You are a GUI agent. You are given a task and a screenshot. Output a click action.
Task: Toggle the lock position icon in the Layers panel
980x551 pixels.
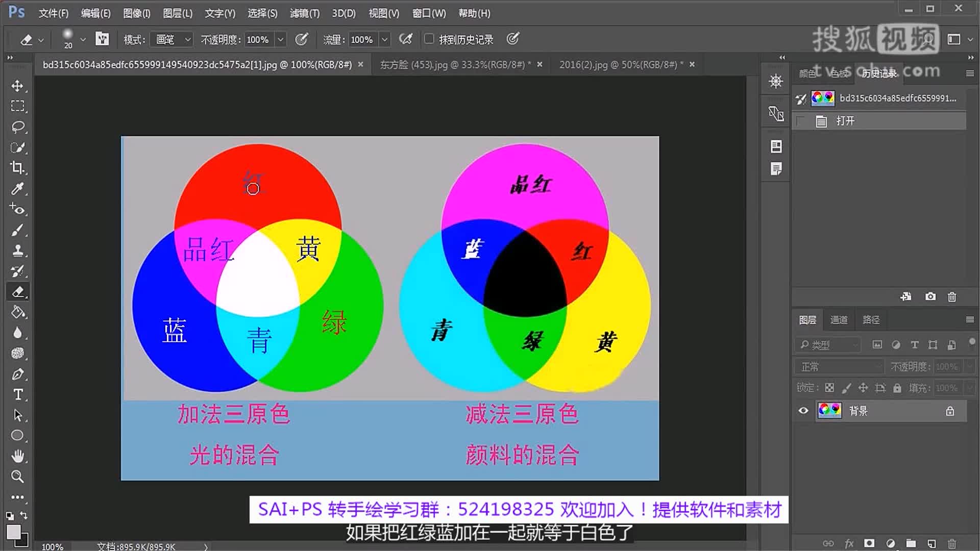point(863,388)
